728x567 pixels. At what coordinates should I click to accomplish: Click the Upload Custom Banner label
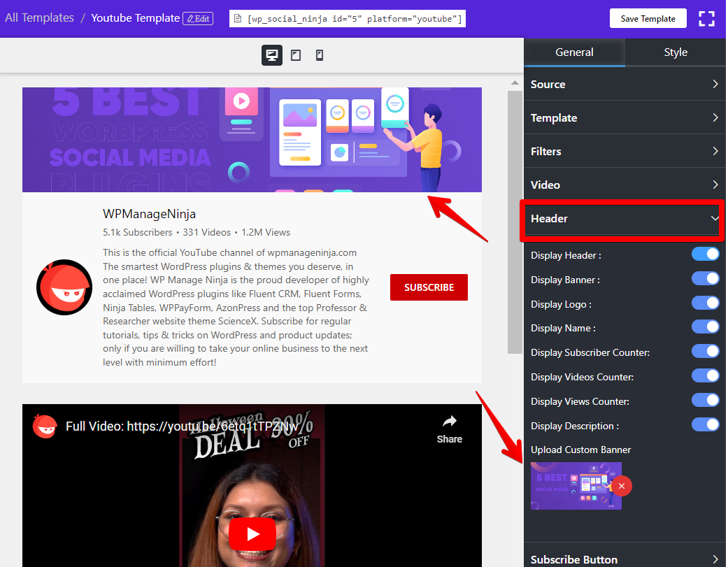click(581, 450)
